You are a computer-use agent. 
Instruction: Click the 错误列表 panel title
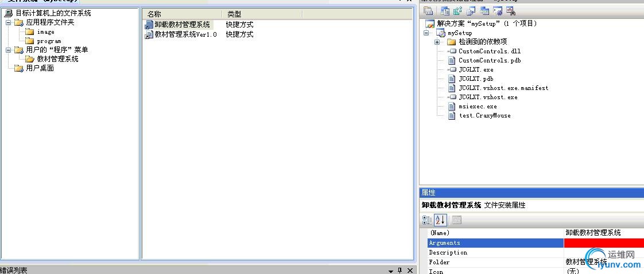tap(14, 271)
